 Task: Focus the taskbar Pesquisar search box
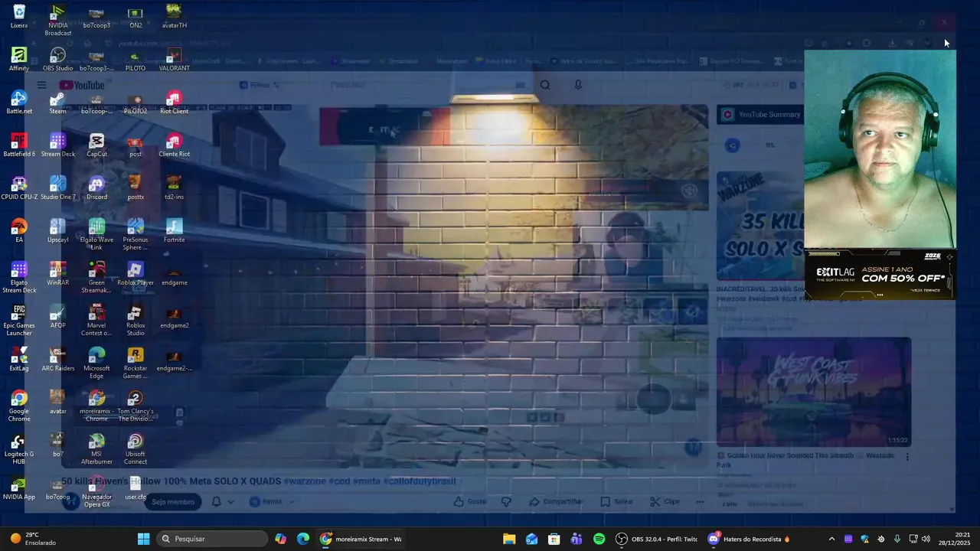[x=211, y=539]
